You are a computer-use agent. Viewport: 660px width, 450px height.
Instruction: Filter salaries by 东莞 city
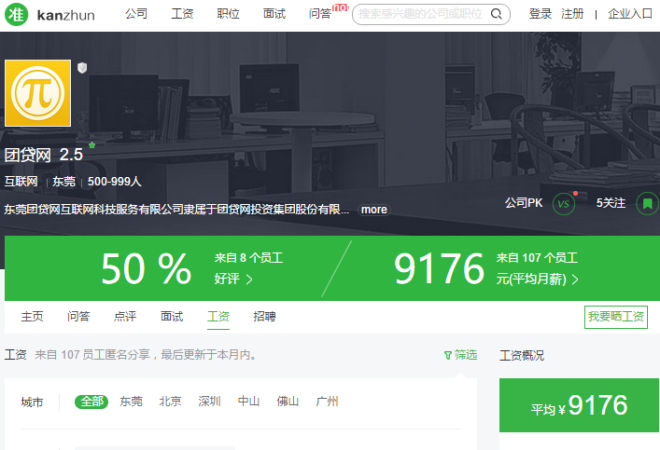tap(131, 402)
